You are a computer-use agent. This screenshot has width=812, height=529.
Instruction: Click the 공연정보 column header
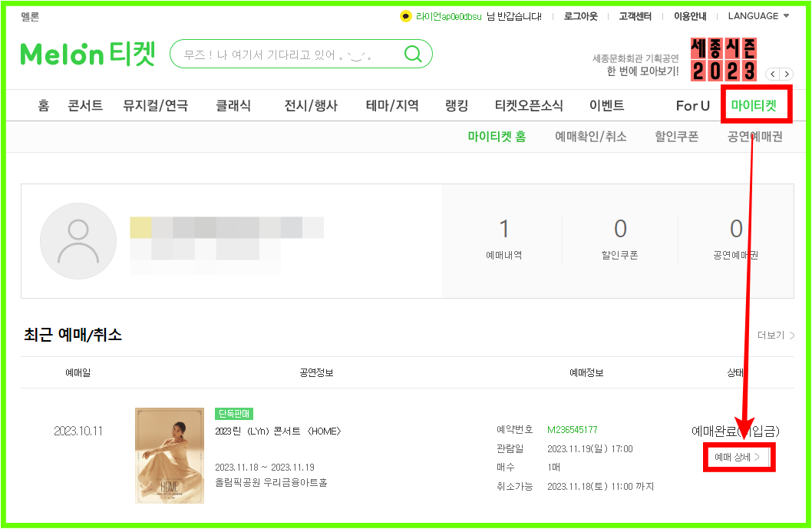pyautogui.click(x=316, y=372)
